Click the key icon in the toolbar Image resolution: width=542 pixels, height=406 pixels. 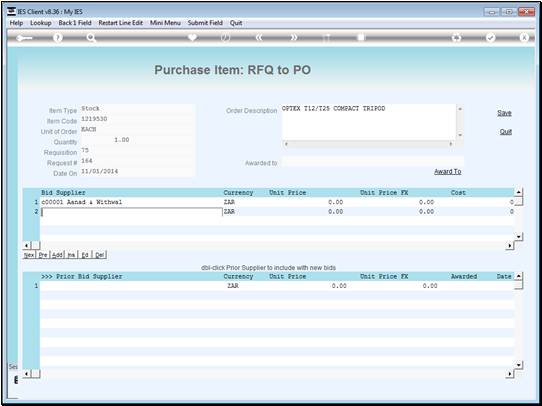click(x=24, y=38)
